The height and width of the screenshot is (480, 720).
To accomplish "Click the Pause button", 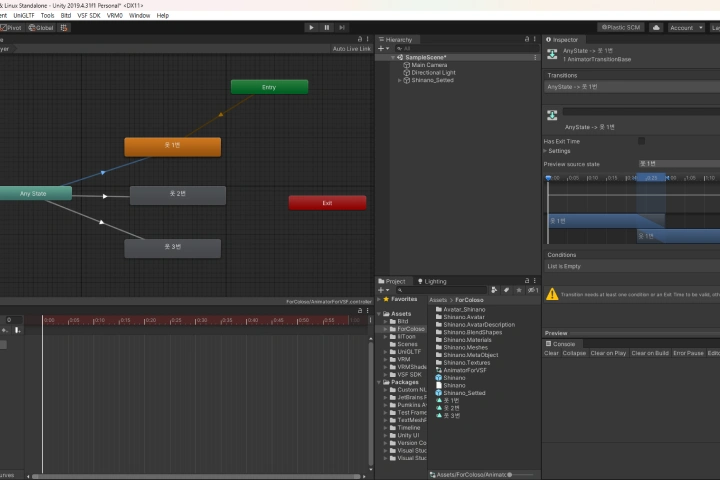I will coord(326,28).
